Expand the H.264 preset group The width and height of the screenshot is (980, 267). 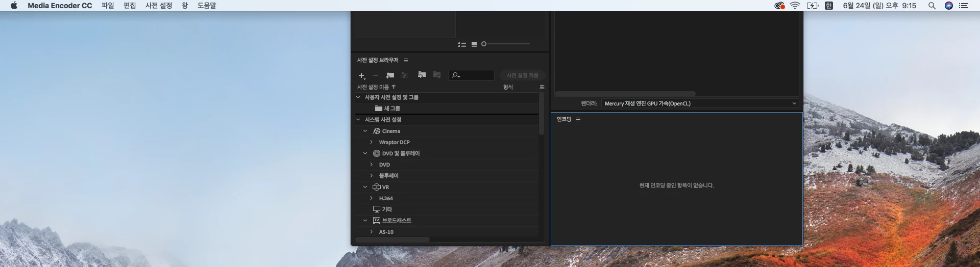[372, 198]
